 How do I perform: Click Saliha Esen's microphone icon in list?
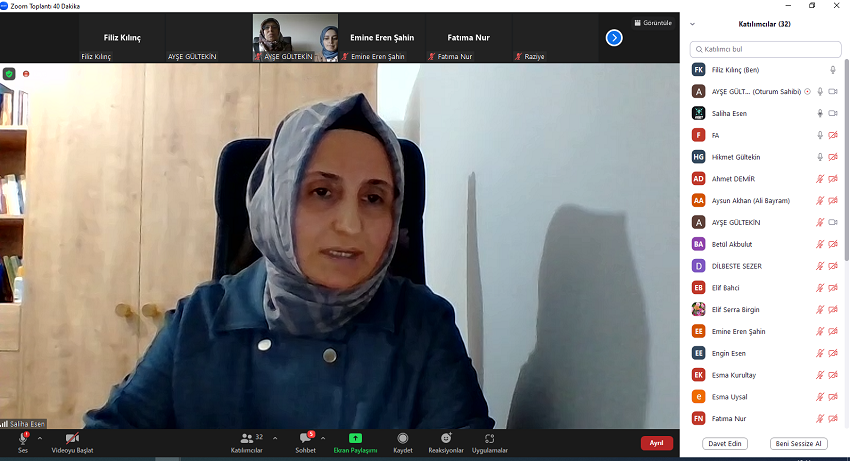click(x=819, y=113)
